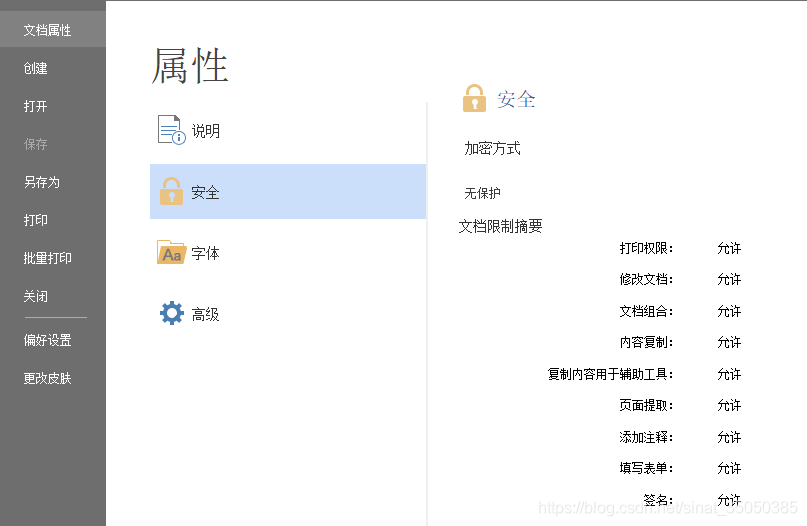Click the 打印权限 label
The height and width of the screenshot is (526, 807).
coord(646,248)
